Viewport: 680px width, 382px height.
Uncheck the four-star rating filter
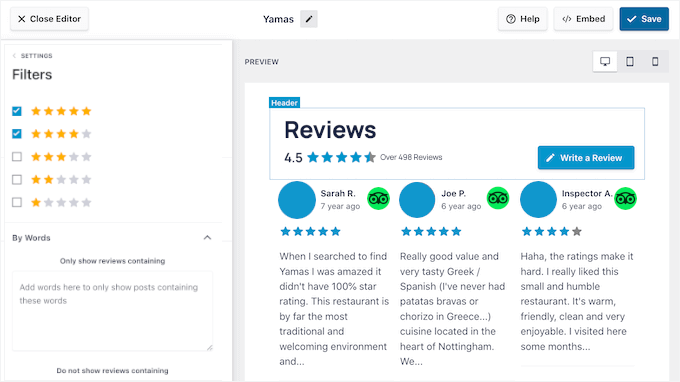click(x=17, y=134)
